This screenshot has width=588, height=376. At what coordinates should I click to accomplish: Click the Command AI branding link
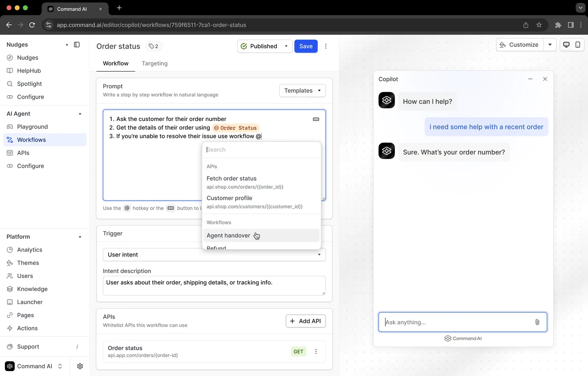[463, 338]
